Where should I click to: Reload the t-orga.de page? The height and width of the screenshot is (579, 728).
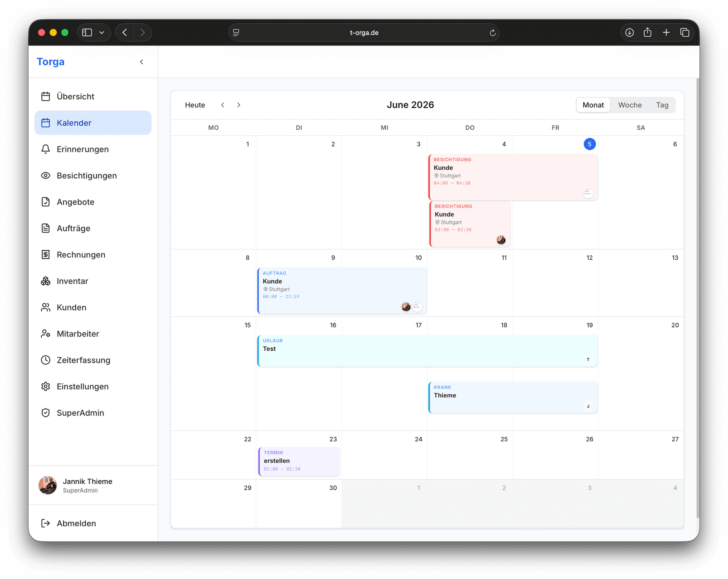click(493, 33)
